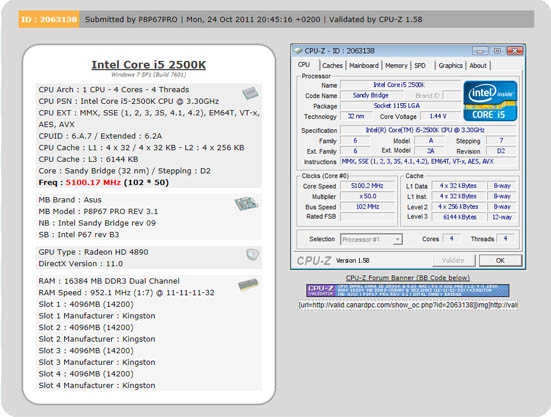The image size is (551, 417).
Task: Click the BB code URL text field
Action: 408,305
